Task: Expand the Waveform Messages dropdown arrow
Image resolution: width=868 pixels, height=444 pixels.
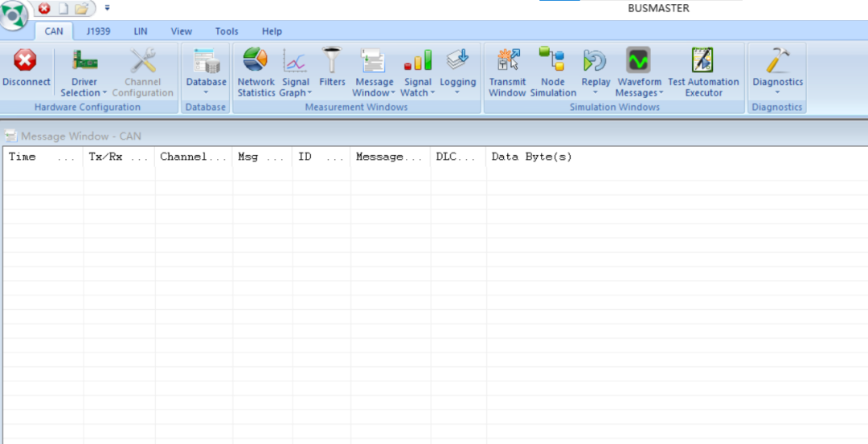Action: (661, 93)
